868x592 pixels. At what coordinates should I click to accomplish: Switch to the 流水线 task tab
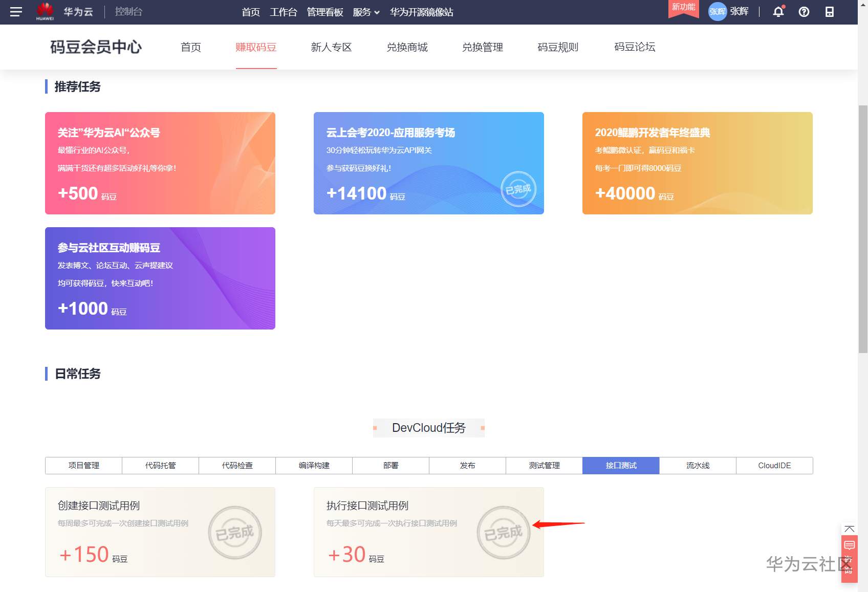698,466
